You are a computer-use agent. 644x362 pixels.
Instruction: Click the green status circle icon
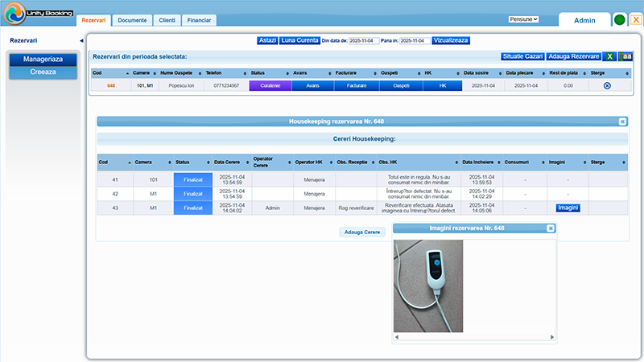(x=620, y=20)
